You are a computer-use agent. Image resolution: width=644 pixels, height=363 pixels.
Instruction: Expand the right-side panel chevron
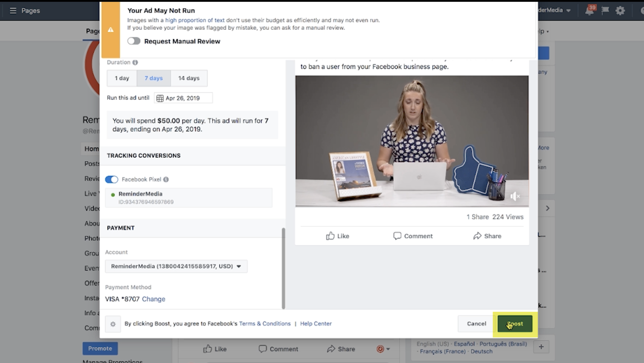(x=548, y=208)
